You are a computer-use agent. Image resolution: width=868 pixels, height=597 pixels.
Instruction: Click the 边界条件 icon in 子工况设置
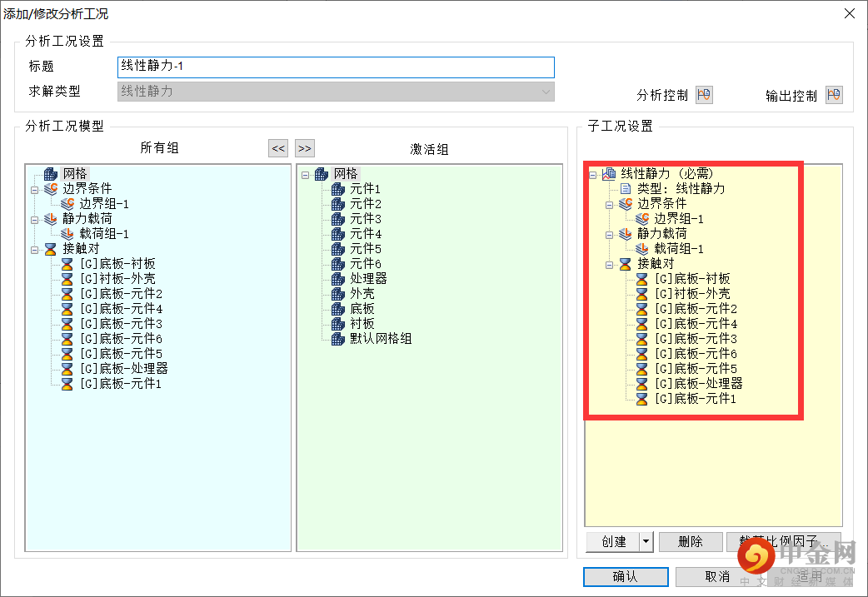click(x=626, y=204)
